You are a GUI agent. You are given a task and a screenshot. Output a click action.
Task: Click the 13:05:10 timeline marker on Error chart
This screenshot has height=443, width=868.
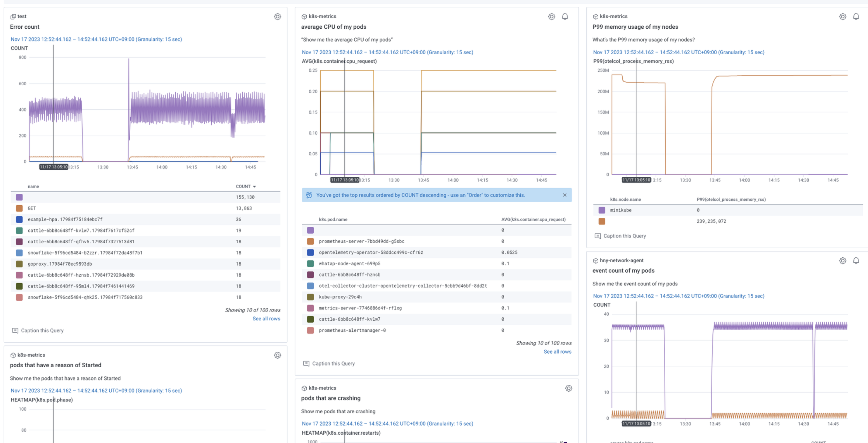(x=54, y=167)
